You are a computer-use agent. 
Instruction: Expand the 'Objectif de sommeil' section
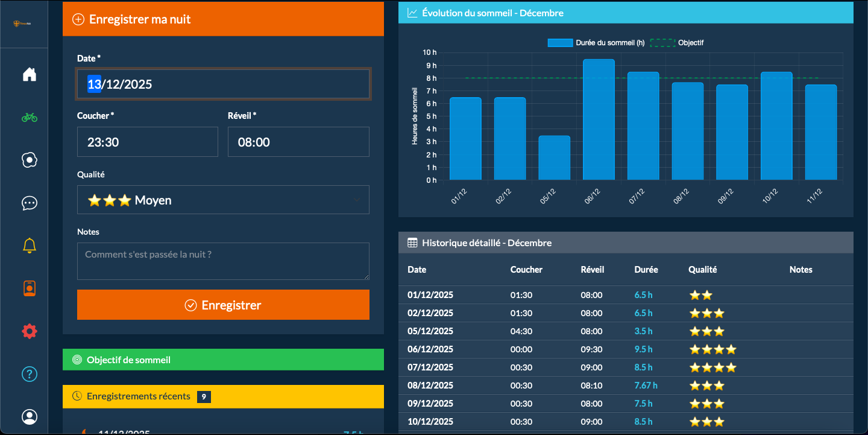coord(223,360)
